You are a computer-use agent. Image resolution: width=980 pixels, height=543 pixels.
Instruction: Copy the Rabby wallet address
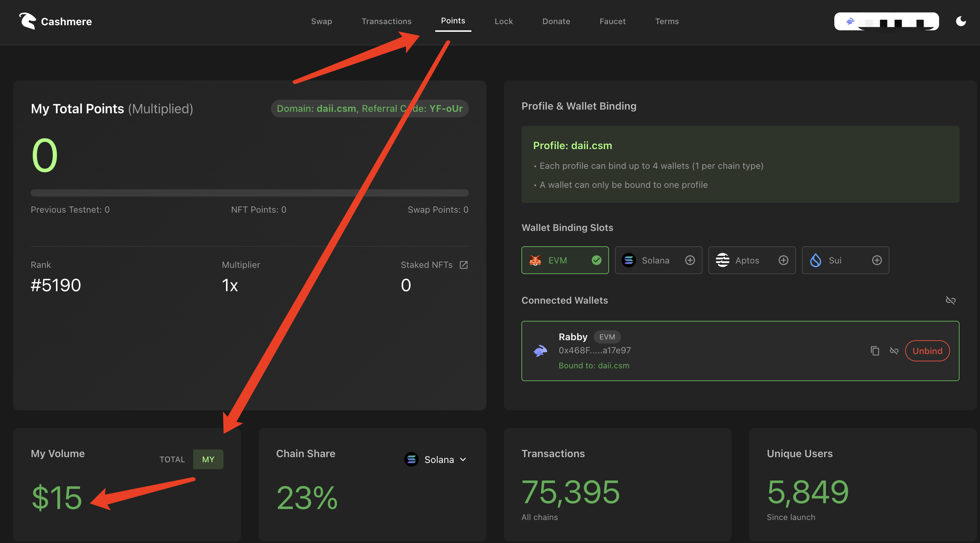[x=874, y=351]
